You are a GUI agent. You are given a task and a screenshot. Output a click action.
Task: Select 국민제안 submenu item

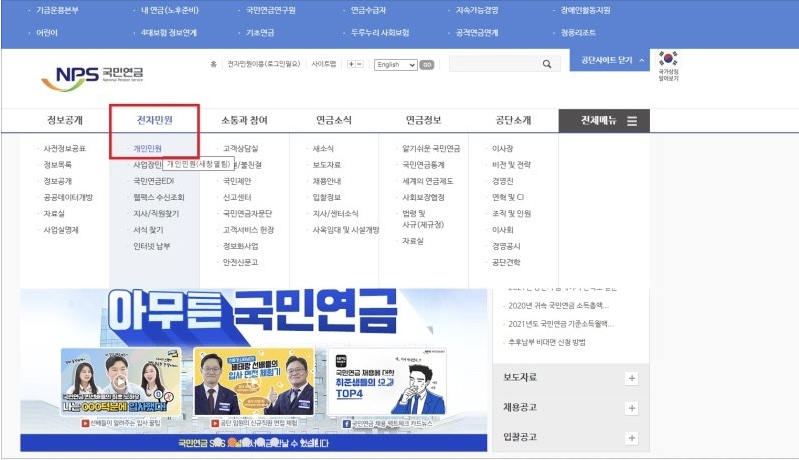pyautogui.click(x=236, y=181)
